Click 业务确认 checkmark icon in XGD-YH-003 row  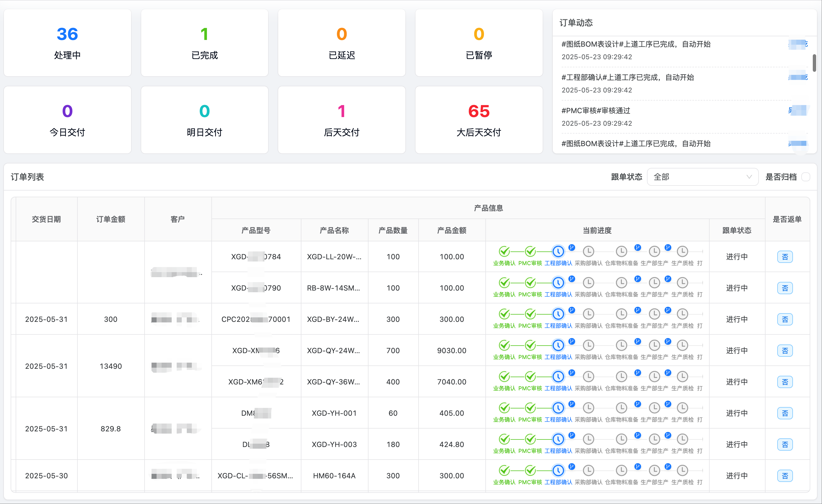click(504, 439)
